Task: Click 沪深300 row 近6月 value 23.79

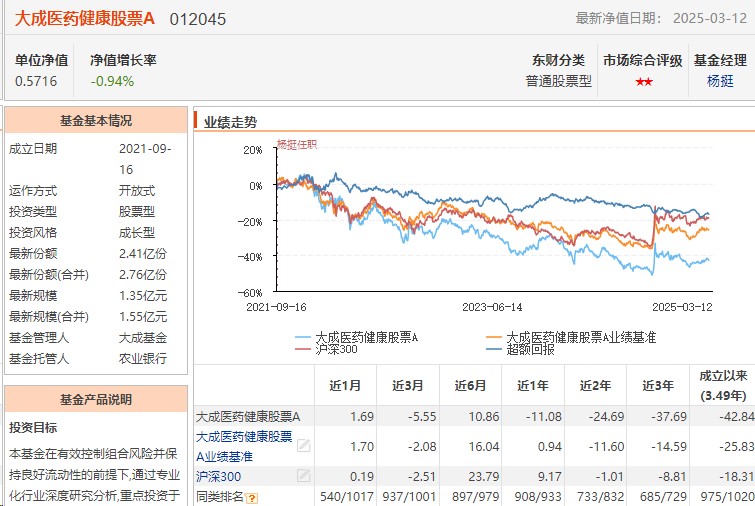Action: [484, 477]
